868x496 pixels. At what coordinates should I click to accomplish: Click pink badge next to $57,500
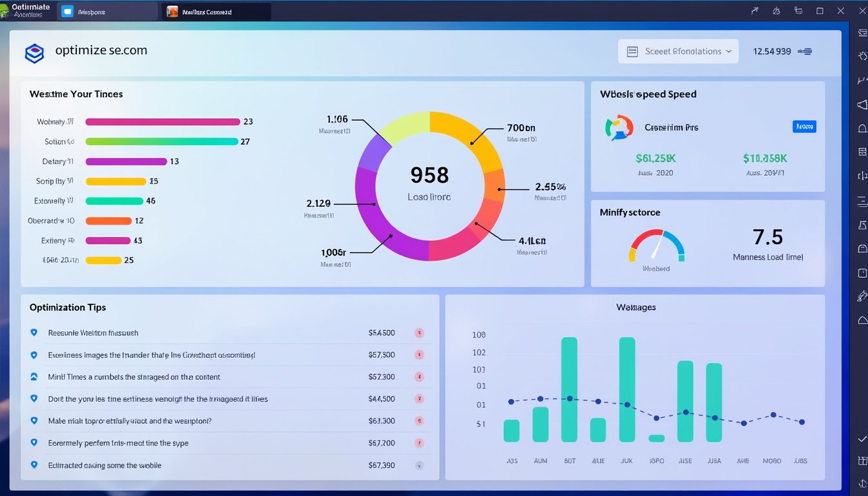tap(419, 355)
